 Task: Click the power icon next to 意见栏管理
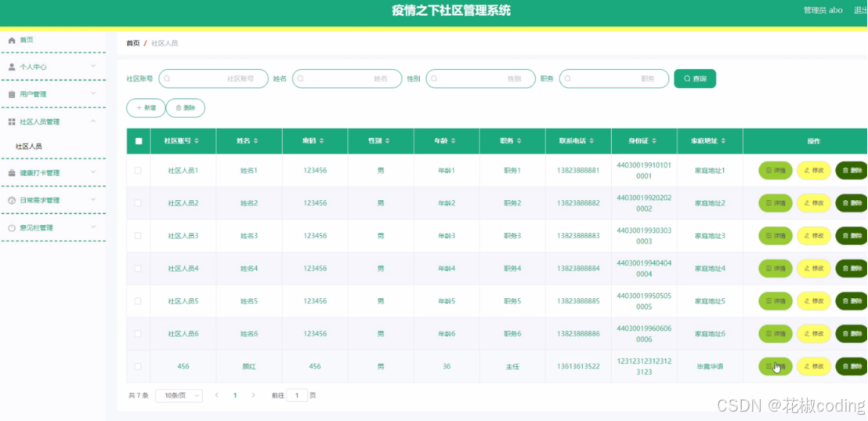click(x=12, y=227)
